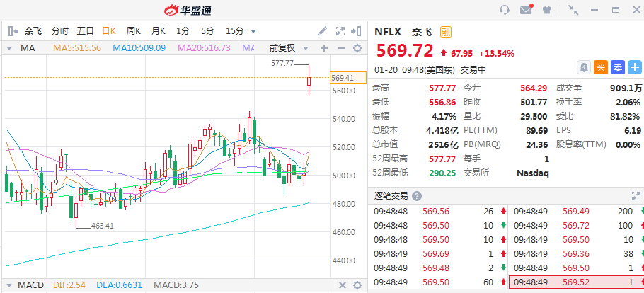644x293 pixels.
Task: Click the DIF:2.54 MACD value
Action: 69,285
